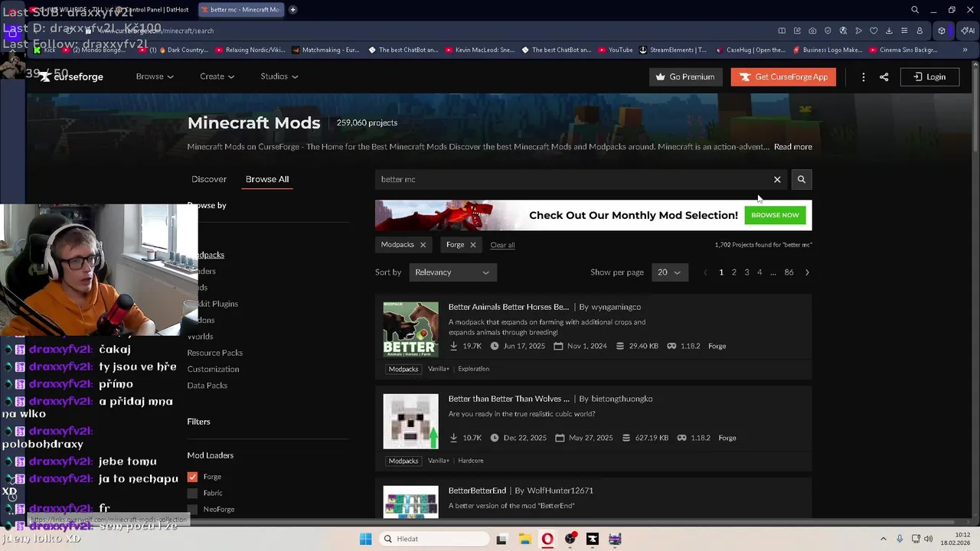This screenshot has width=980, height=551.
Task: Open the Customization category
Action: coord(213,369)
